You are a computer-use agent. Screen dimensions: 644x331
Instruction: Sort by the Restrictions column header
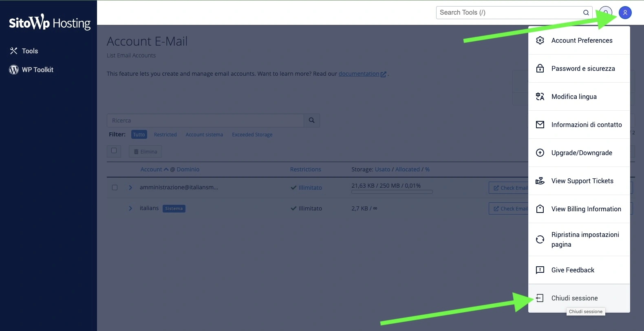click(x=306, y=169)
